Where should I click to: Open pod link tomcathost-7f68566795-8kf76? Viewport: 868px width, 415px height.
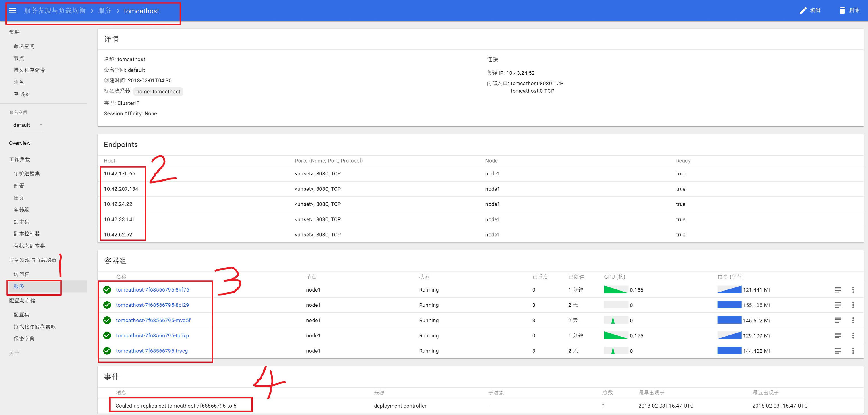(152, 289)
